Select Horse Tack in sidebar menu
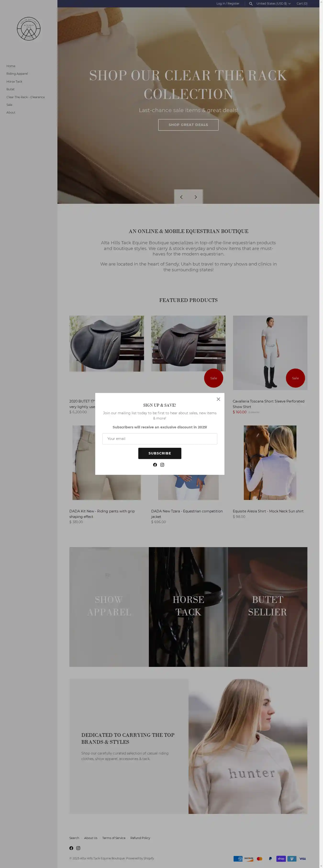The image size is (323, 868). coord(14,82)
